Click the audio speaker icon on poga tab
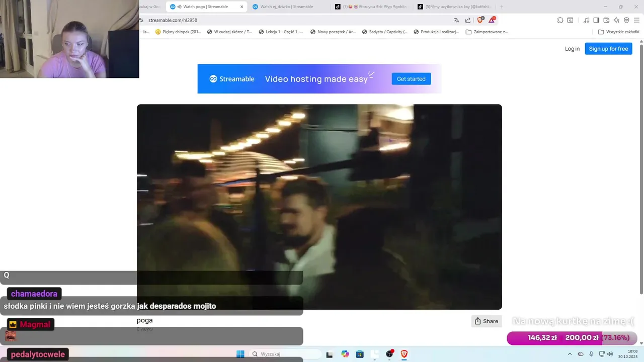The width and height of the screenshot is (644, 362). [x=180, y=7]
